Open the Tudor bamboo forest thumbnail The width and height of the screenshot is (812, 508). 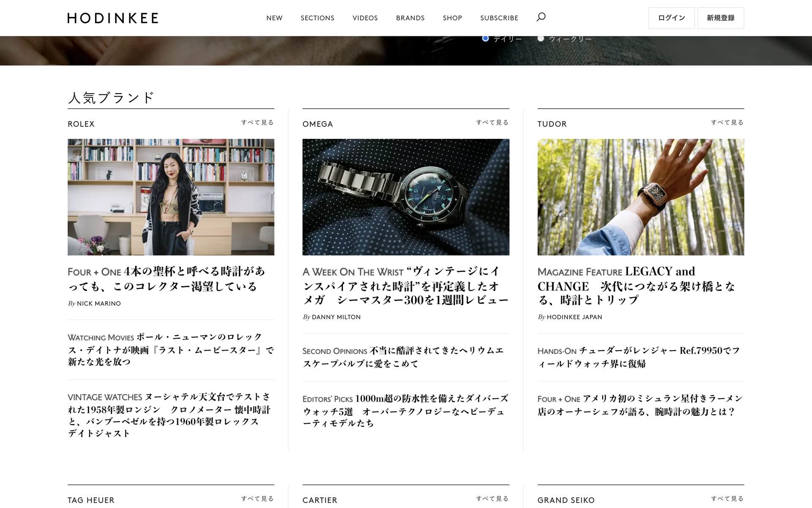pos(640,197)
